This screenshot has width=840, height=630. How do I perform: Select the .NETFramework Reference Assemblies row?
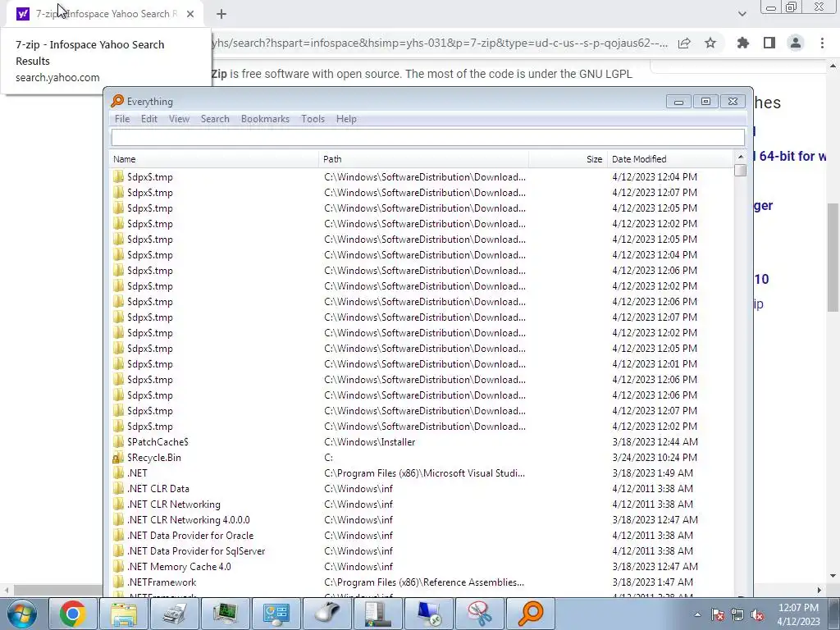click(x=422, y=582)
